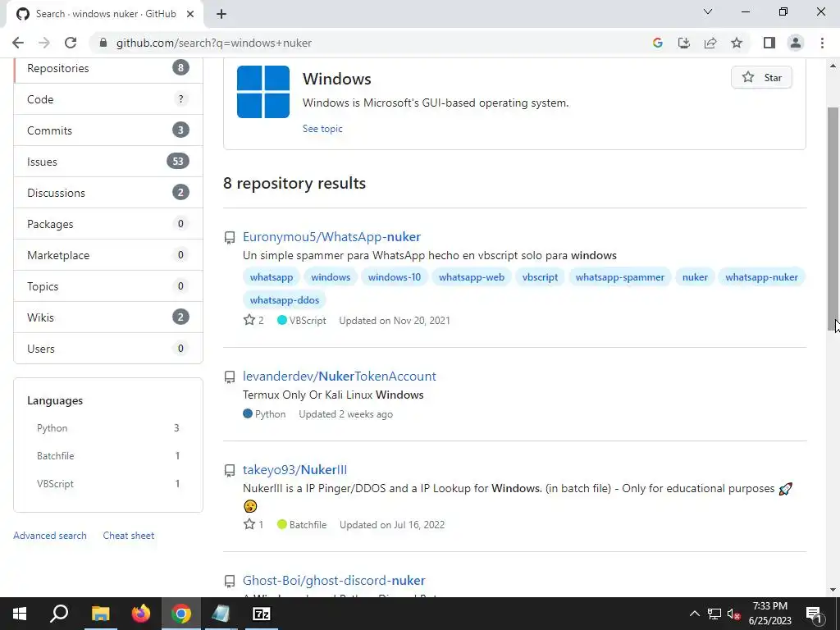Click the vbscript topic tag
Viewport: 840px width, 630px height.
[540, 277]
